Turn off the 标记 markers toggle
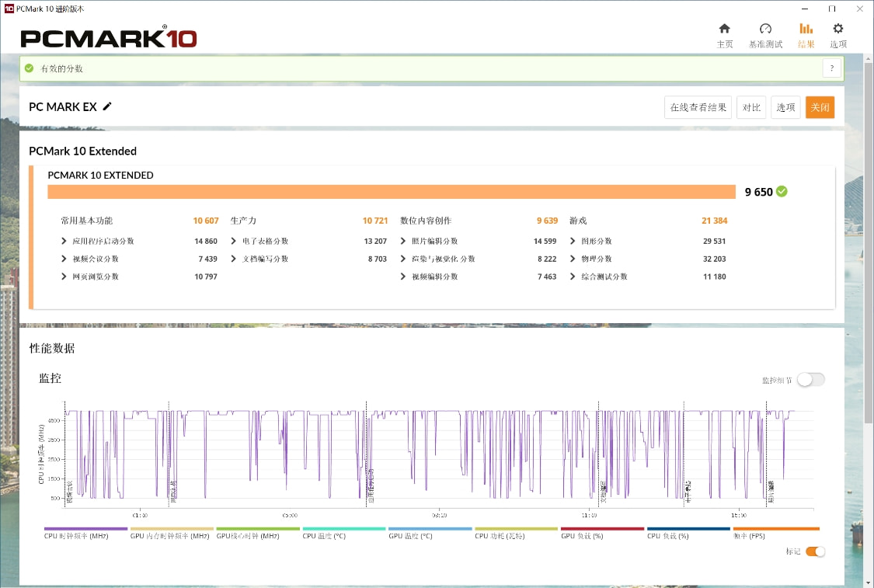Screen dimensions: 874x588 [815, 551]
